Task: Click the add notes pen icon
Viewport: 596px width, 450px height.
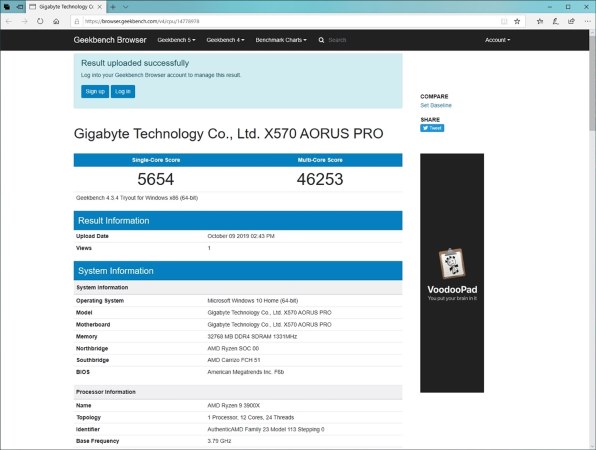Action: pyautogui.click(x=555, y=21)
